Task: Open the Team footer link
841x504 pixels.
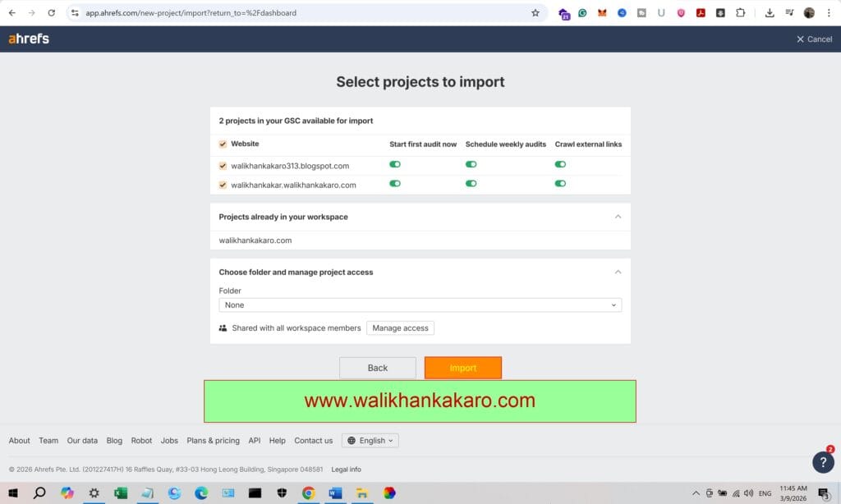Action: click(x=48, y=440)
